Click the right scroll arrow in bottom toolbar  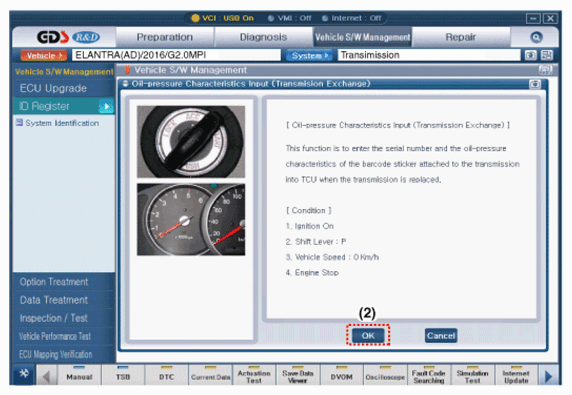548,375
